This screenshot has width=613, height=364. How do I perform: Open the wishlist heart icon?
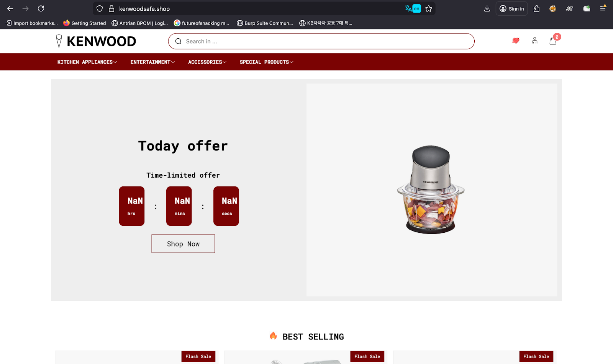click(x=516, y=41)
